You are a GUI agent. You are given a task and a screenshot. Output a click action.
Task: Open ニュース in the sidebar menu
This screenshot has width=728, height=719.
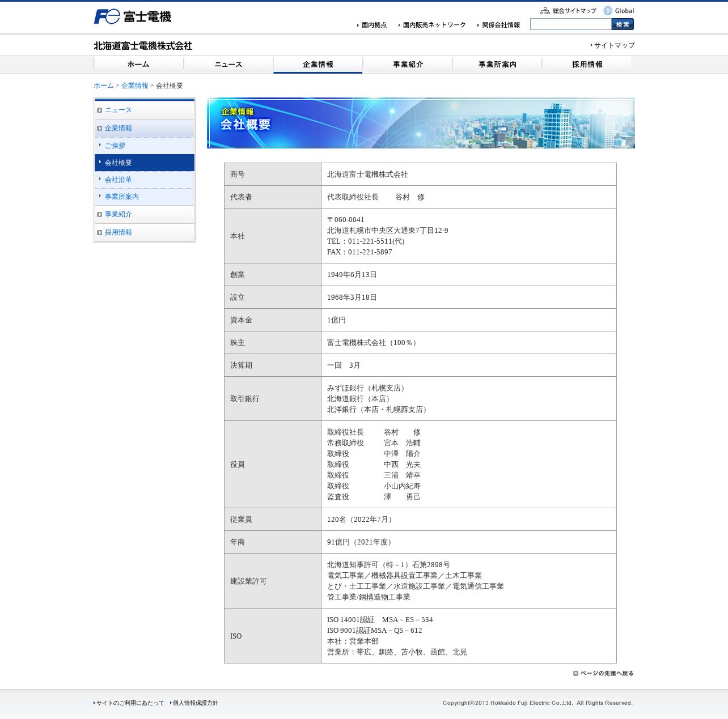tap(145, 110)
